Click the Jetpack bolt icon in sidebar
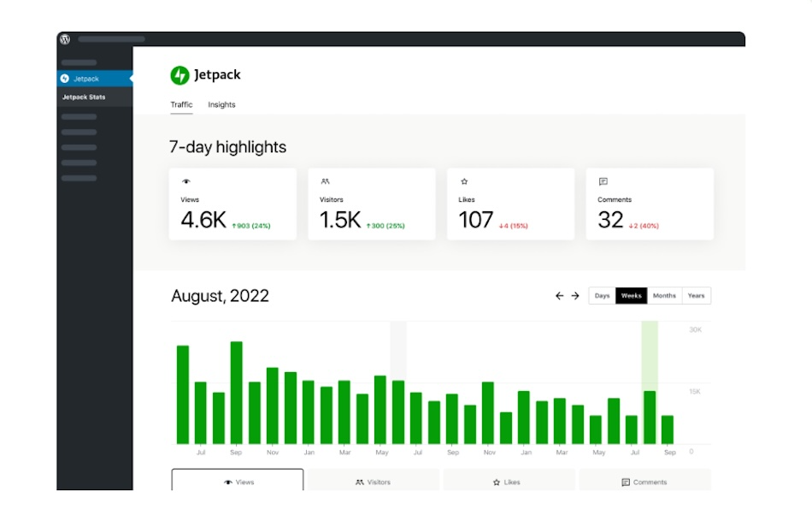The height and width of the screenshot is (521, 812). [x=65, y=79]
